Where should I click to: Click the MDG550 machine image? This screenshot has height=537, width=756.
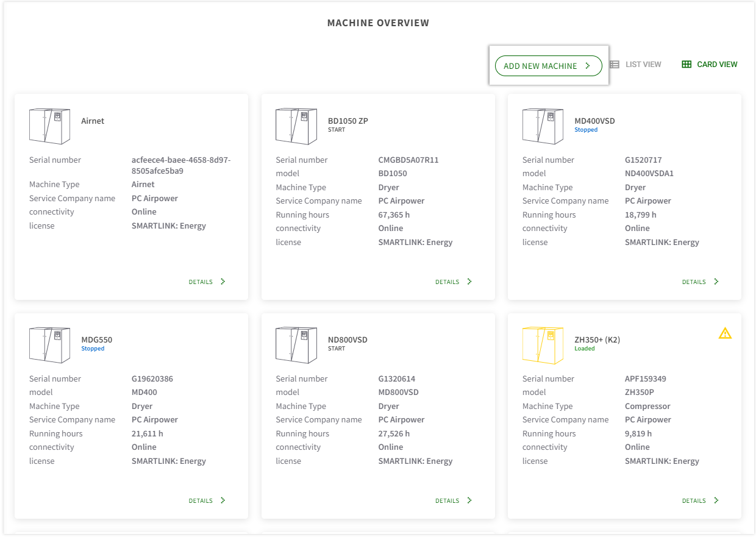tap(49, 345)
